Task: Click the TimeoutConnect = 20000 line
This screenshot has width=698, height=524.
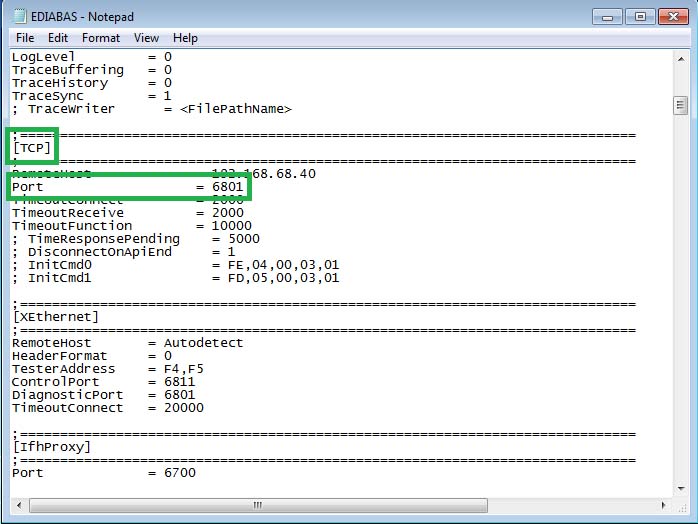Action: pyautogui.click(x=108, y=408)
